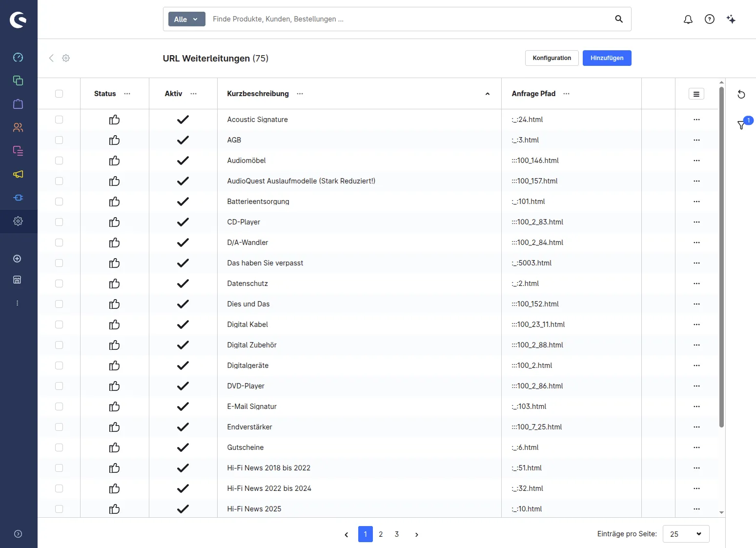
Task: Click the 'Dies und Das' description cell
Action: [x=359, y=304]
